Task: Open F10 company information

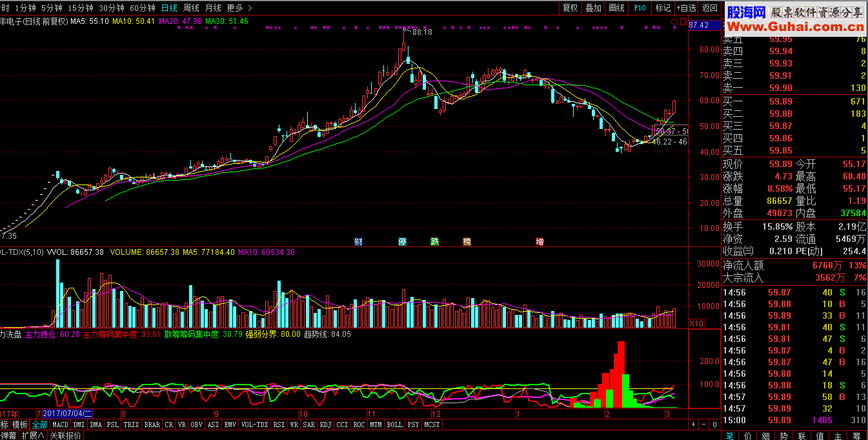Action: coord(640,8)
